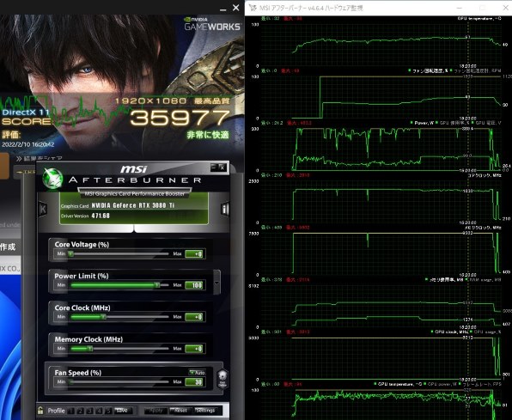
Task: Click the Fan Speed 30 value box
Action: [x=195, y=382]
